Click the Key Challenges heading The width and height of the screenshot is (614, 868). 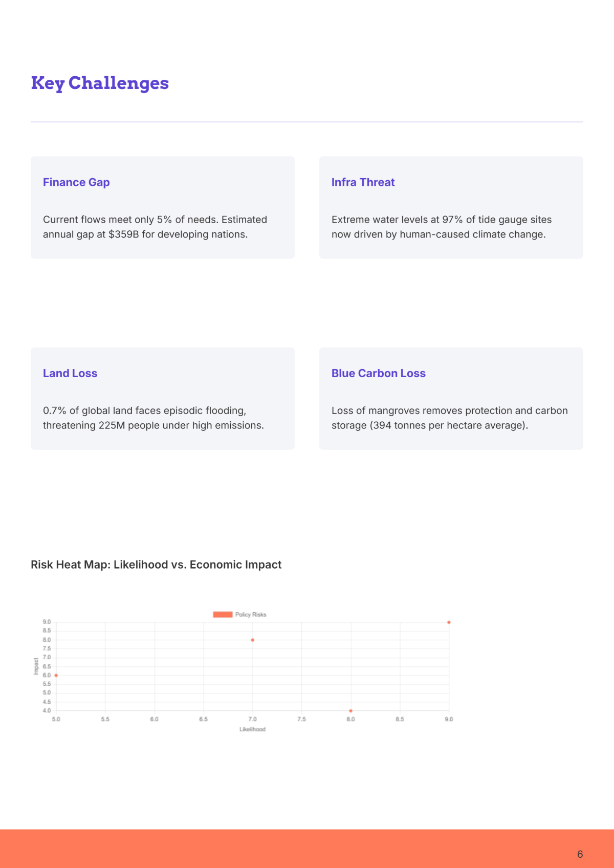coord(100,83)
